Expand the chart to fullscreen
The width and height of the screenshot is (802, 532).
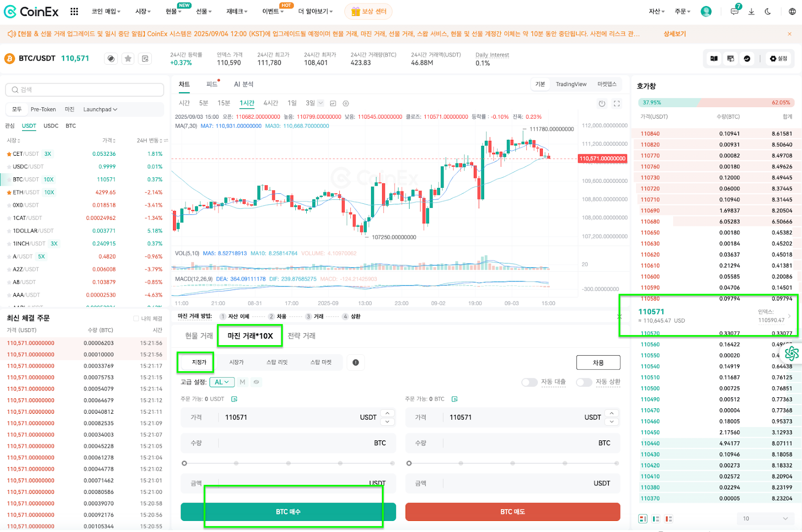[x=617, y=103]
